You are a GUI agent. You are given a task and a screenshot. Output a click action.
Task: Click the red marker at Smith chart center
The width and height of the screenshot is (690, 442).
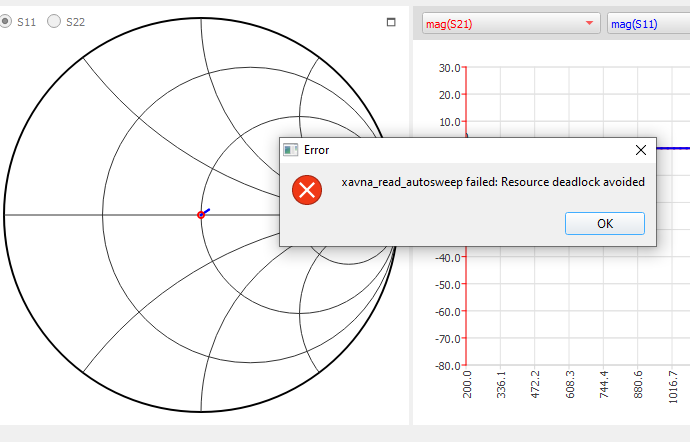[x=201, y=215]
